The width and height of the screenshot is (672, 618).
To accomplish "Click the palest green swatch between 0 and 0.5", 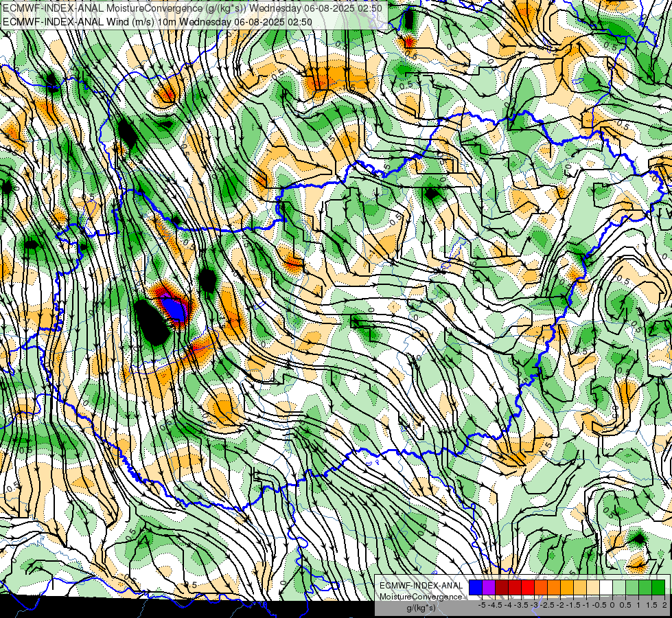I will [x=619, y=588].
